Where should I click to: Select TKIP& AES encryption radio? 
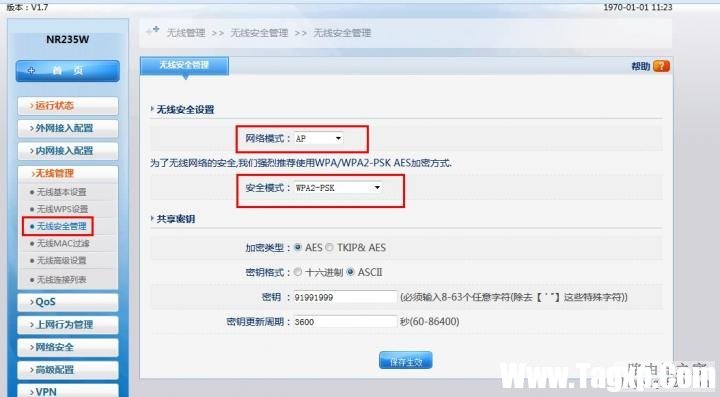(329, 247)
